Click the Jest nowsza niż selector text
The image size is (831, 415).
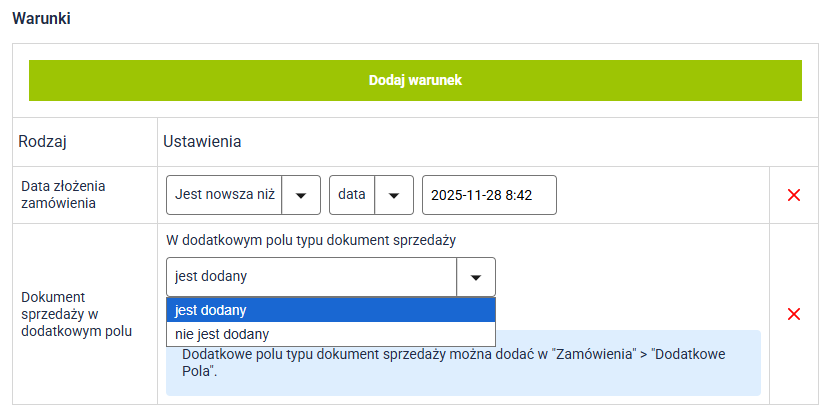click(225, 195)
